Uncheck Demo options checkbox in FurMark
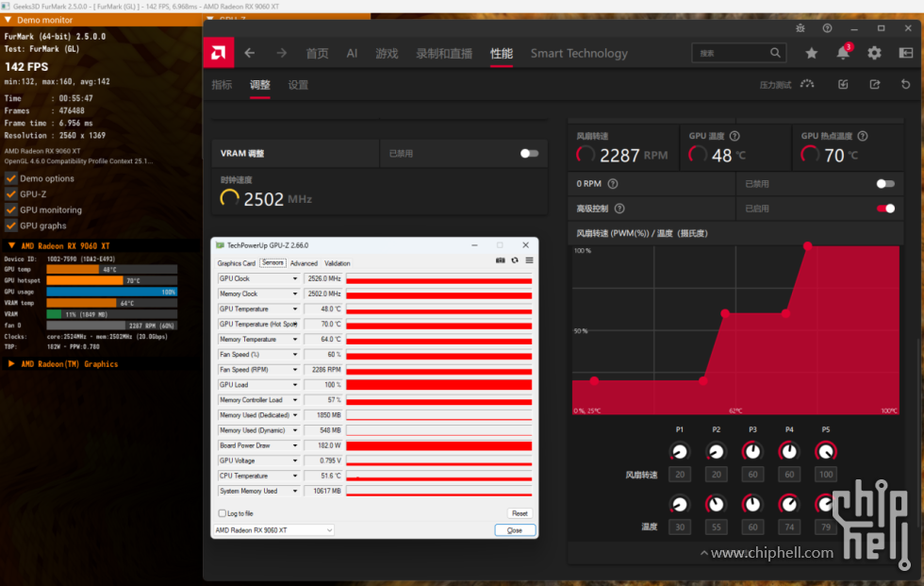 tap(10, 178)
